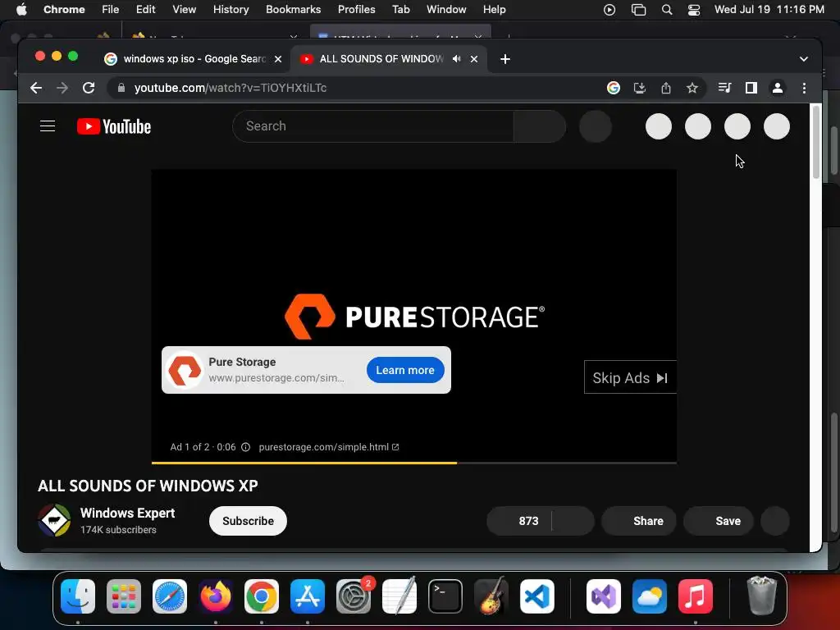Launch Firefox from the Dock
This screenshot has width=840, height=630.
click(x=216, y=596)
